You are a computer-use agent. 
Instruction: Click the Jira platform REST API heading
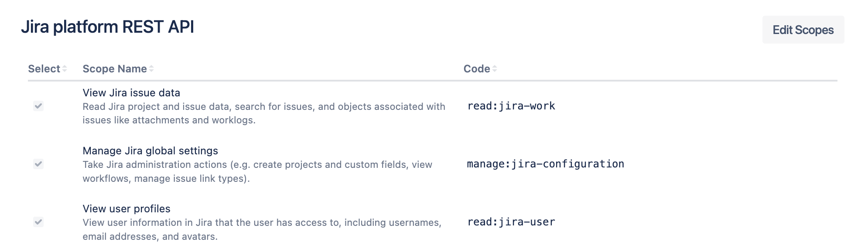[x=109, y=27]
